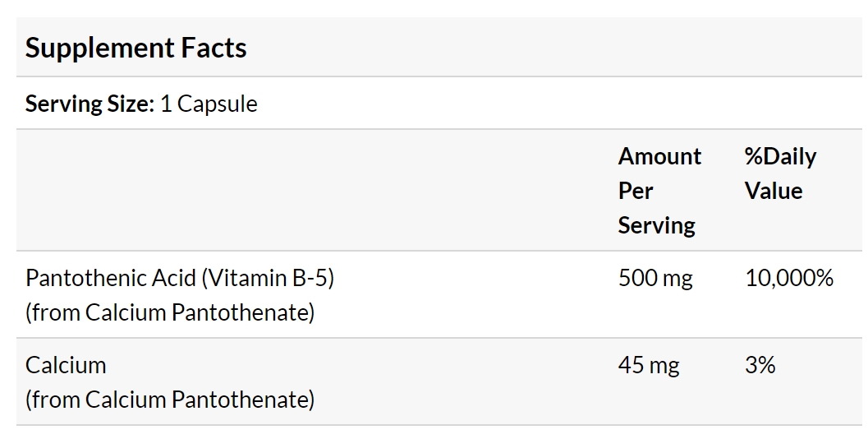Click the from Calcium Pantothenate note under Calcium
The image size is (868, 439).
tap(170, 400)
